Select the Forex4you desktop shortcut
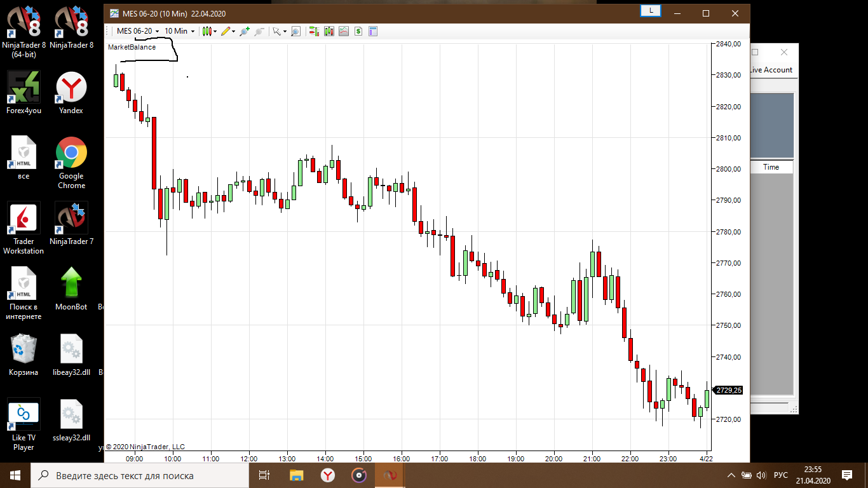Screen dimensions: 868x488 pyautogui.click(x=24, y=93)
